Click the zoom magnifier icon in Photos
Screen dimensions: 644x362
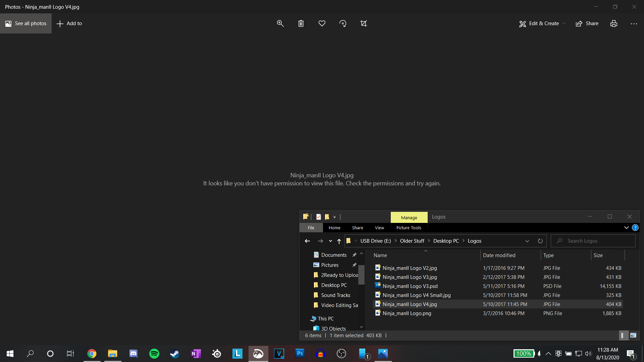click(x=280, y=23)
